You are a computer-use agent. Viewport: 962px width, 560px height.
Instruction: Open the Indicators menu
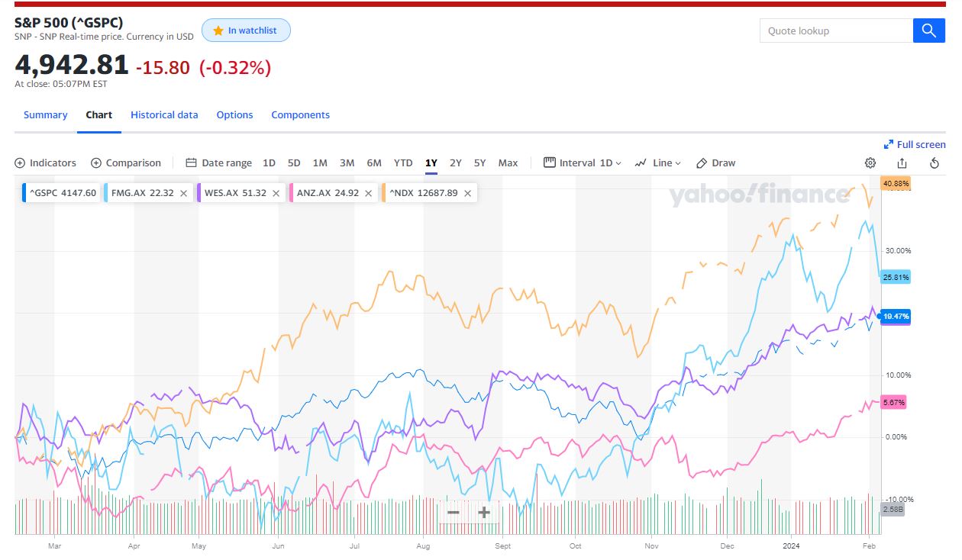point(46,163)
